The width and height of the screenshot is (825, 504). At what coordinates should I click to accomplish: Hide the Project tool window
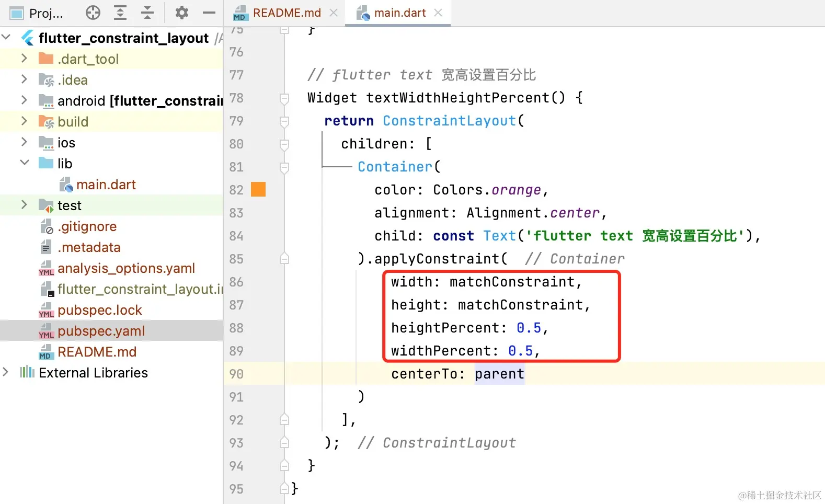[x=209, y=13]
